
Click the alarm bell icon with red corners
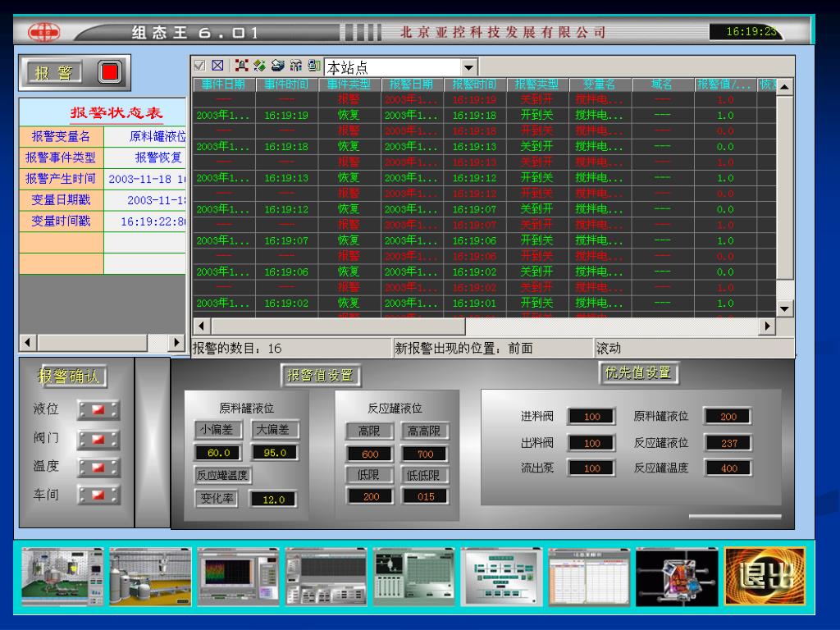tap(242, 66)
